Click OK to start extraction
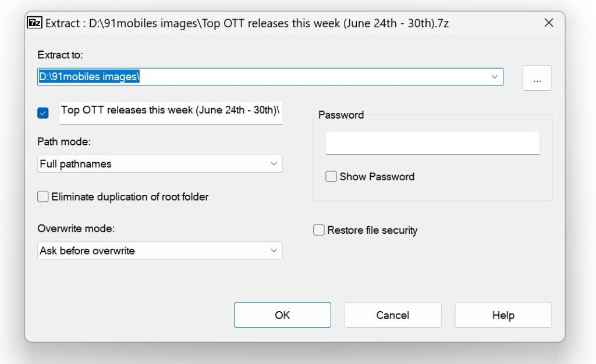The image size is (596, 364). (282, 315)
